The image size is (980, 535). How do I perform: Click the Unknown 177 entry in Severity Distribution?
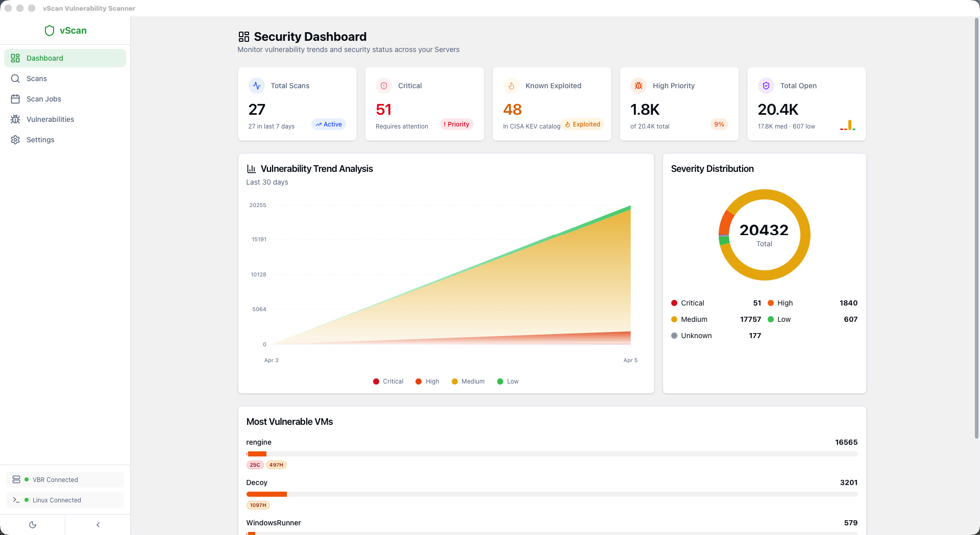click(x=716, y=336)
